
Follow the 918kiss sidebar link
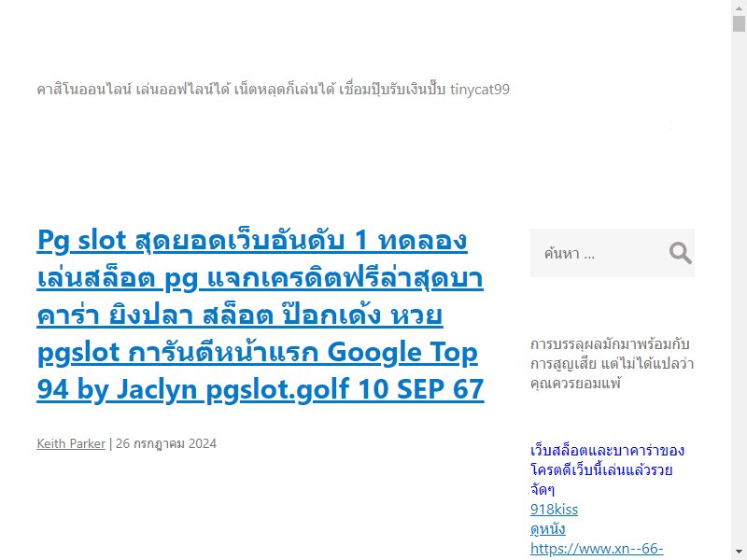tap(554, 509)
